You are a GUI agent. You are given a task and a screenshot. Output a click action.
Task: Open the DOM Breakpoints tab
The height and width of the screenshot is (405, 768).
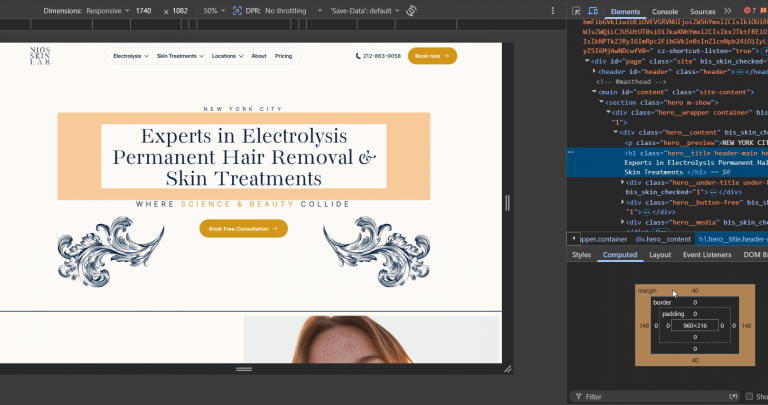(754, 255)
